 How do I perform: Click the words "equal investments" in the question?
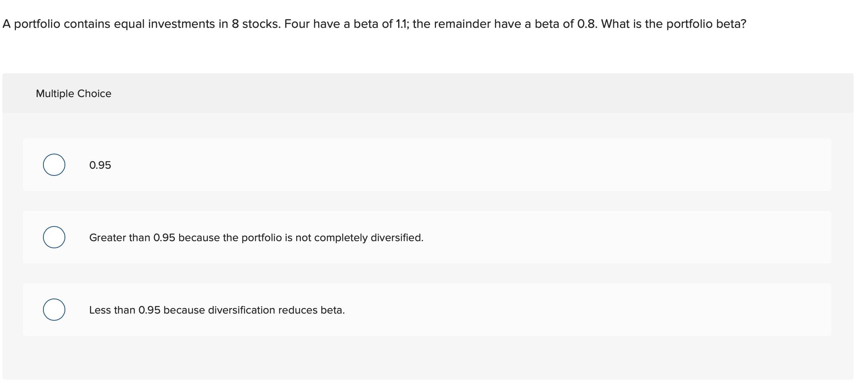click(x=164, y=24)
